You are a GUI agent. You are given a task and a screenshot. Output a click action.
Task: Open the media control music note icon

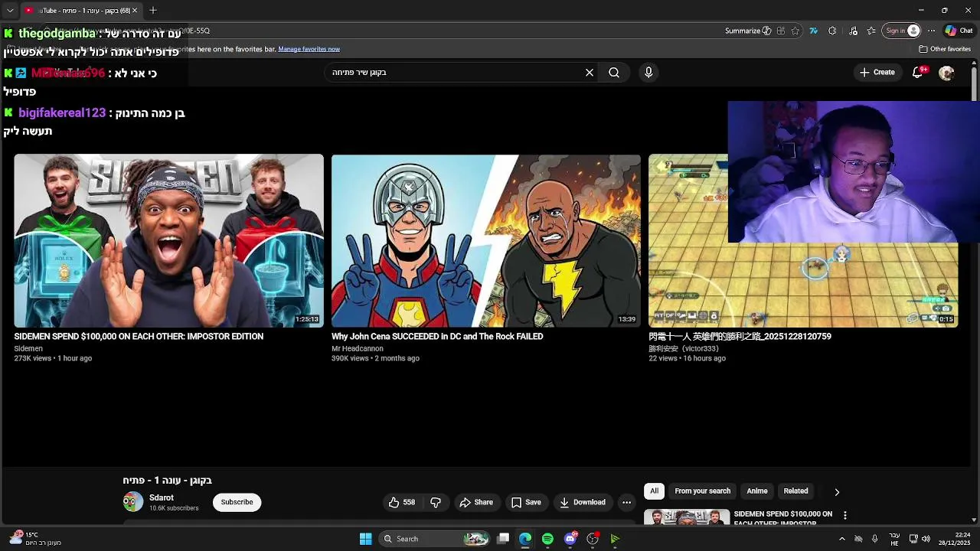tap(854, 31)
